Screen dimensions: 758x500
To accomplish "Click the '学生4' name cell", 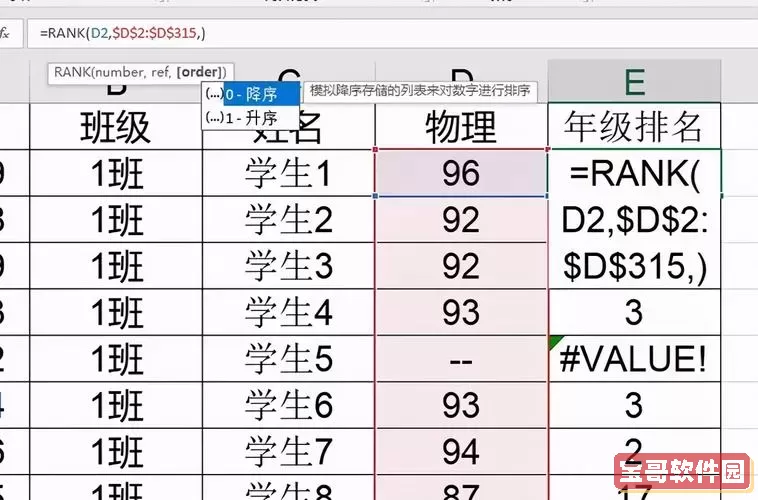I will [289, 312].
